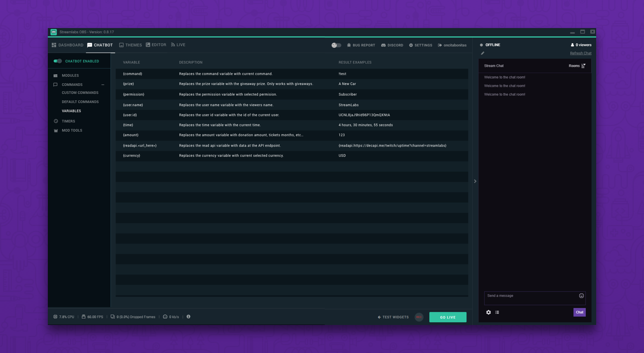Click the purple Chat button
644x353 pixels.
580,313
